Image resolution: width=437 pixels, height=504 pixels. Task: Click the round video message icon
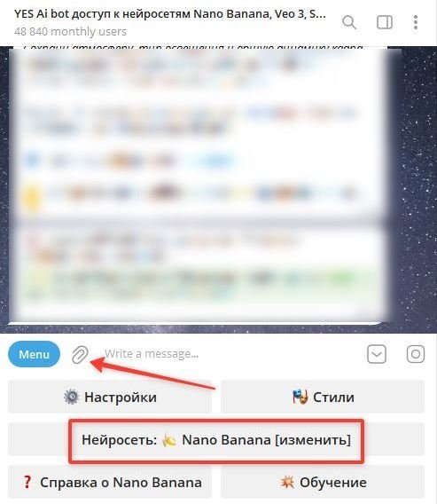tap(416, 354)
